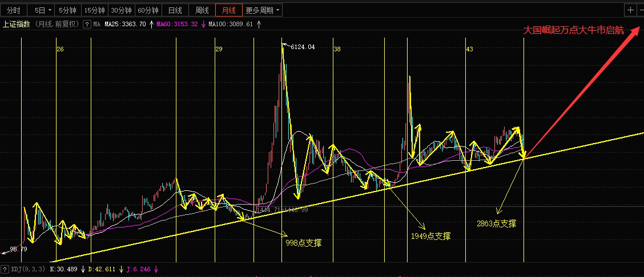
Task: Switch to the 分时 tab
Action: pos(14,10)
